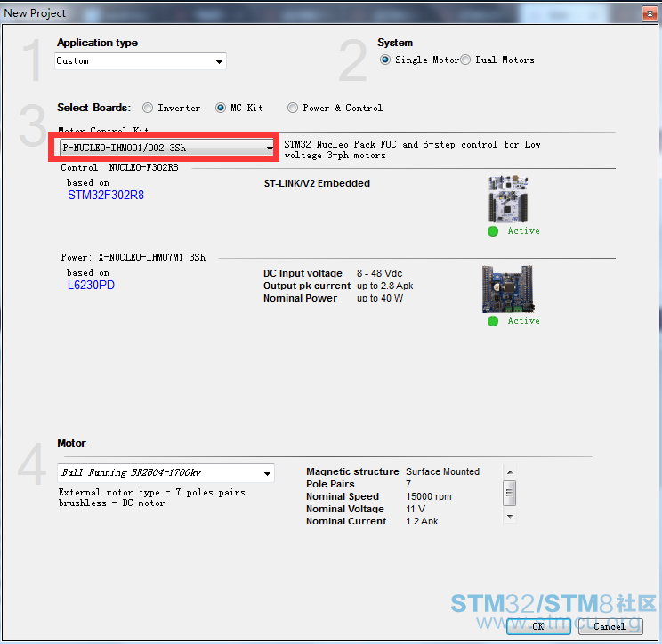This screenshot has height=644, width=662.
Task: Click the motor details scroll down arrow
Action: [x=510, y=517]
